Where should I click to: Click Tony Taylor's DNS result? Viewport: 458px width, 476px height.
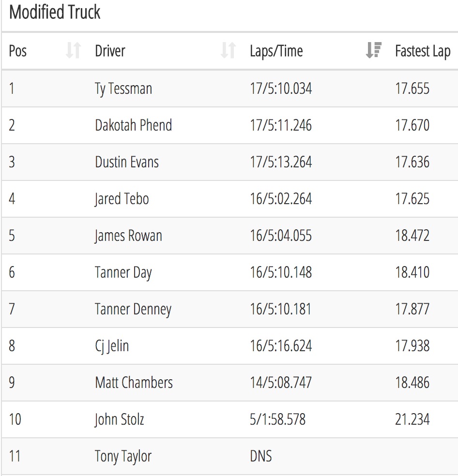(x=261, y=456)
